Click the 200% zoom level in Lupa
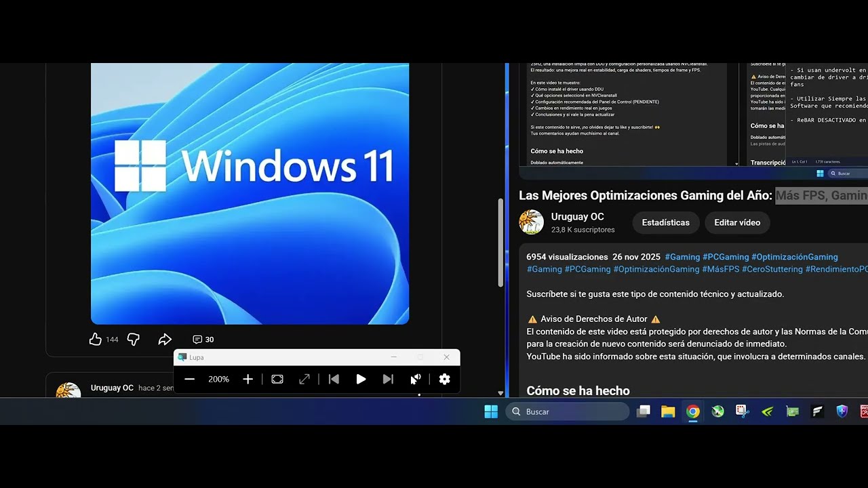This screenshot has width=868, height=488. point(218,380)
